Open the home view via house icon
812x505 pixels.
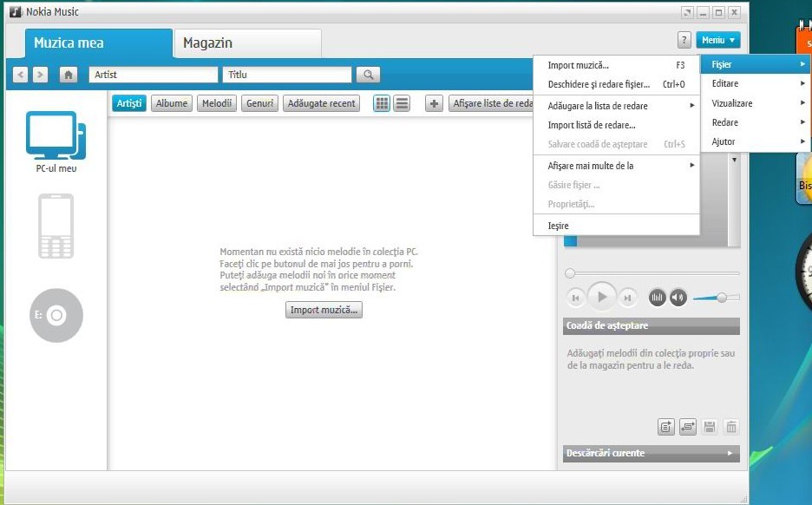68,75
